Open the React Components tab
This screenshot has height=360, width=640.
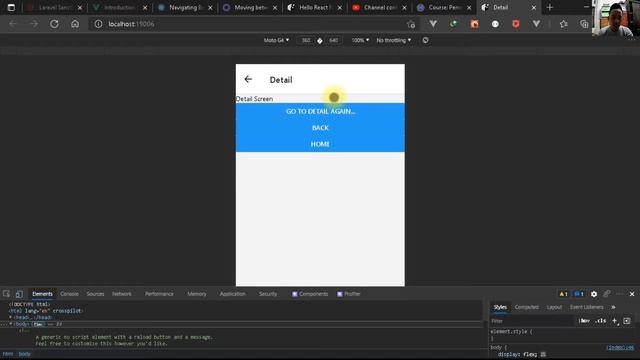[310, 294]
